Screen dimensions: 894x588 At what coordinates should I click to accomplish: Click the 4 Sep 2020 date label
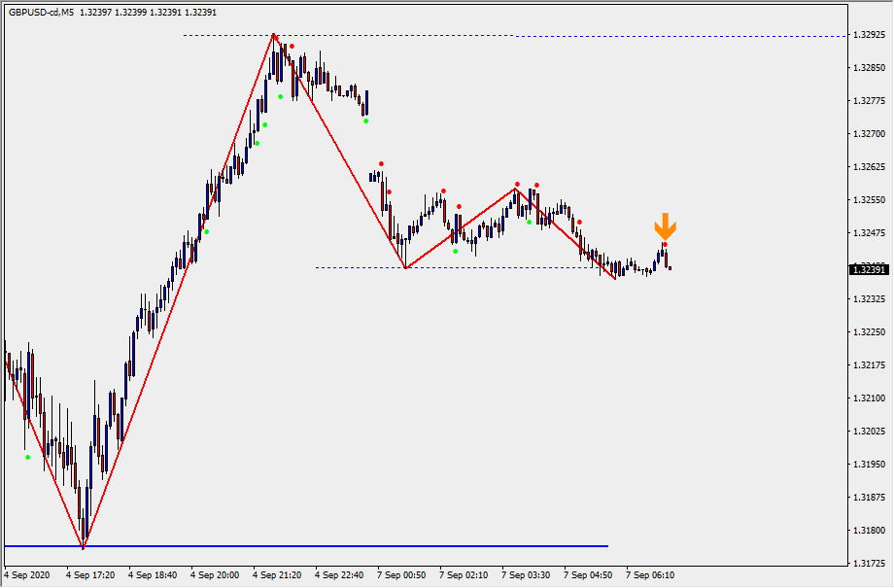(x=27, y=574)
